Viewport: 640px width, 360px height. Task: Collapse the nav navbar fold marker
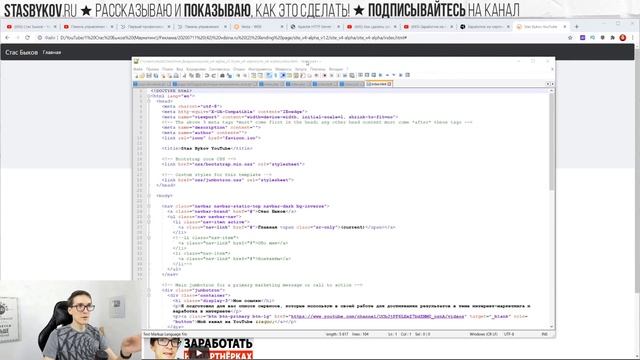[x=149, y=206]
